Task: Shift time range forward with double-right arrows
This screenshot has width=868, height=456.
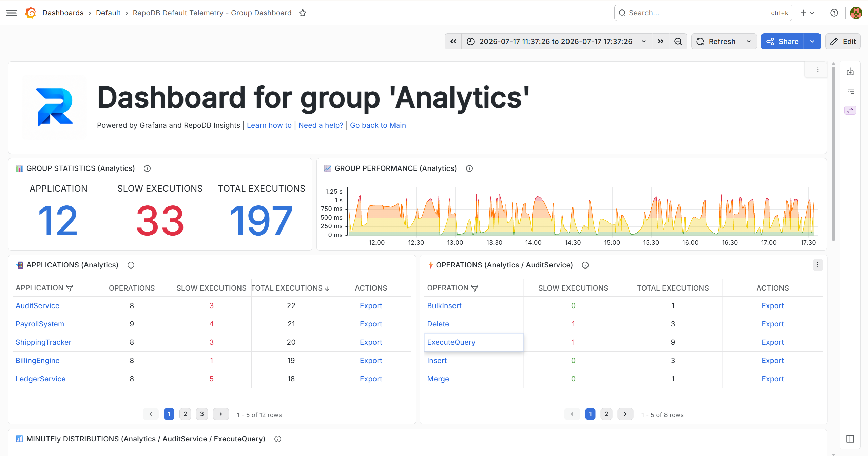Action: [x=660, y=41]
